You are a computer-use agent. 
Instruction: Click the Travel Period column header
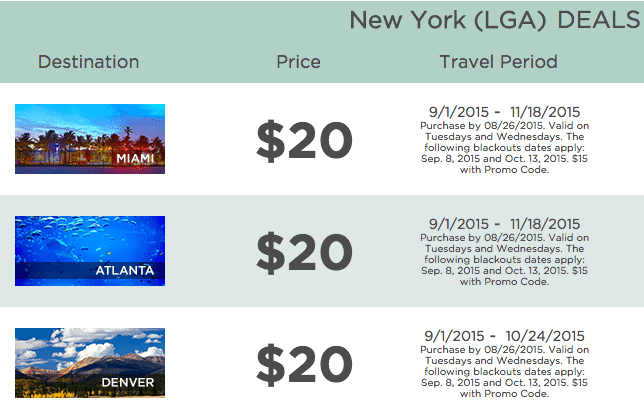[499, 62]
